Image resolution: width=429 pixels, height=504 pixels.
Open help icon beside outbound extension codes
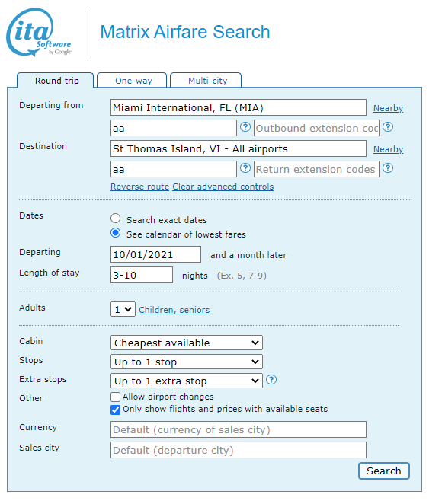click(x=388, y=127)
